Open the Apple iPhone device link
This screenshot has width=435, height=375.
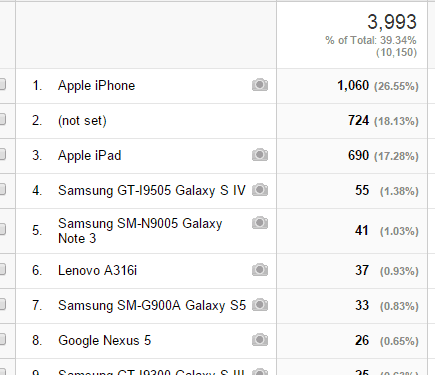[x=97, y=86]
